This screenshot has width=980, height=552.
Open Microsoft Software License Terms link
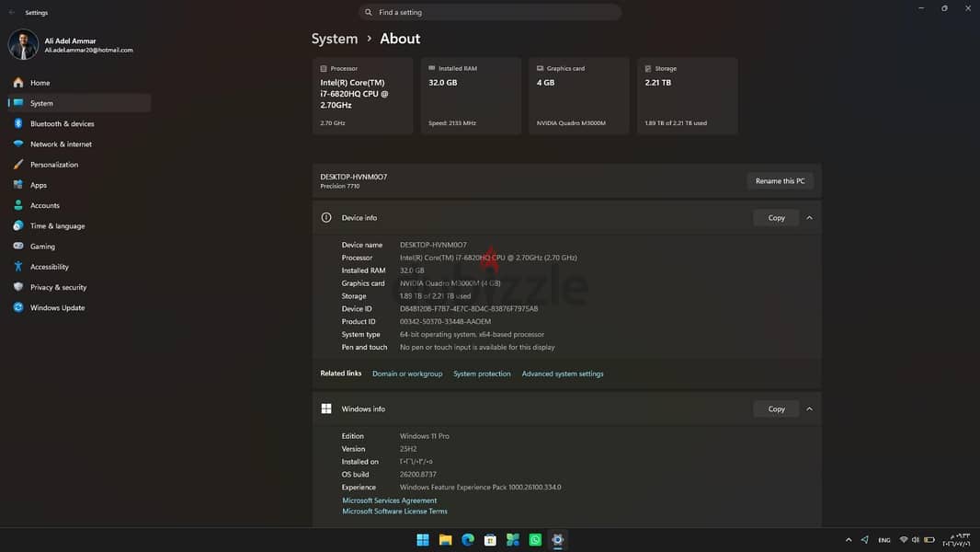point(394,512)
